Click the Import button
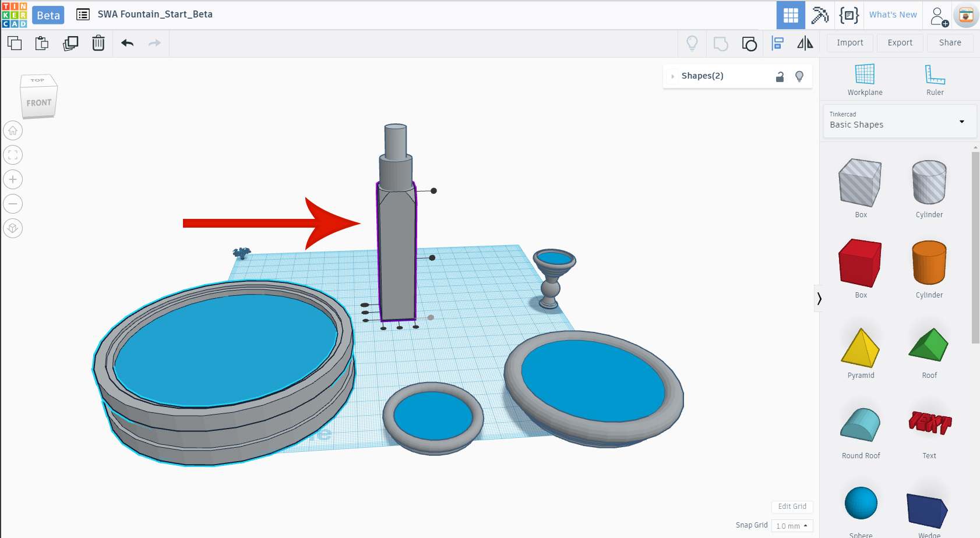This screenshot has width=980, height=538. coord(850,43)
